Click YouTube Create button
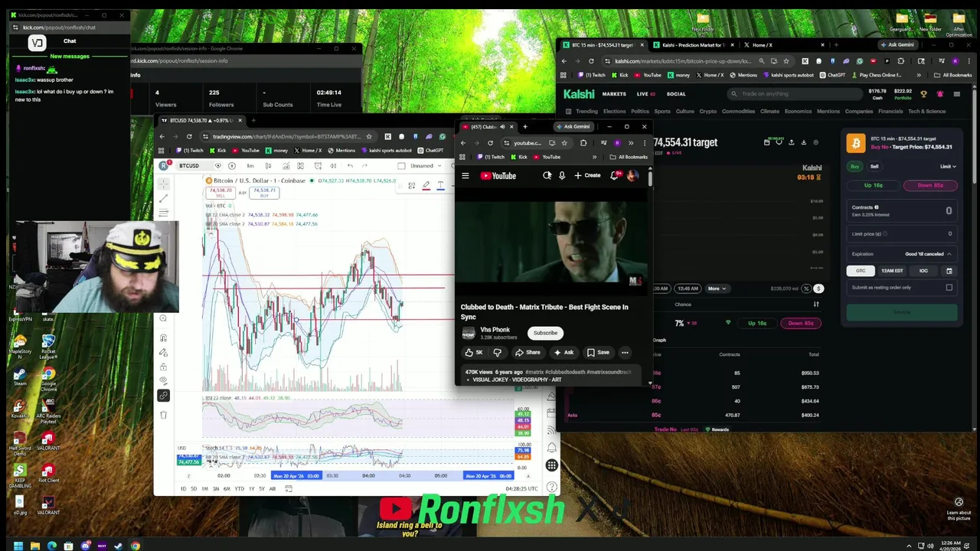Viewport: 980px width, 551px height. tap(588, 176)
